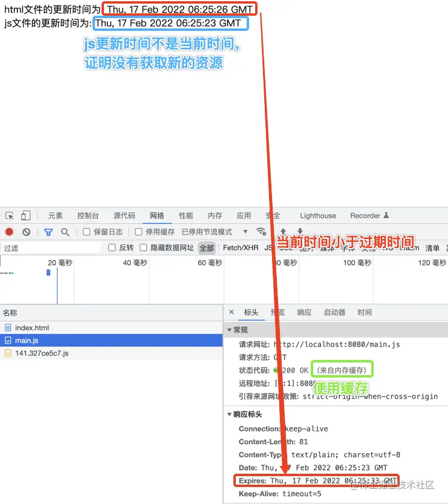This screenshot has width=448, height=504.
Task: Toggle the device toolbar icon
Action: [x=25, y=215]
